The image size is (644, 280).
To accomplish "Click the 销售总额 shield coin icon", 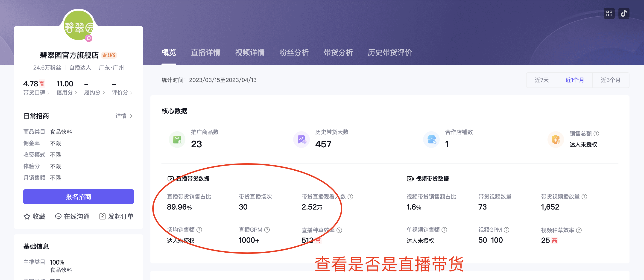I will tap(556, 139).
